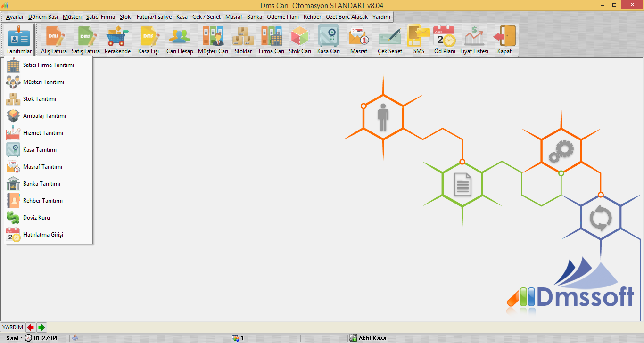Open the Dönem Başı menu
This screenshot has width=644, height=343.
point(43,16)
